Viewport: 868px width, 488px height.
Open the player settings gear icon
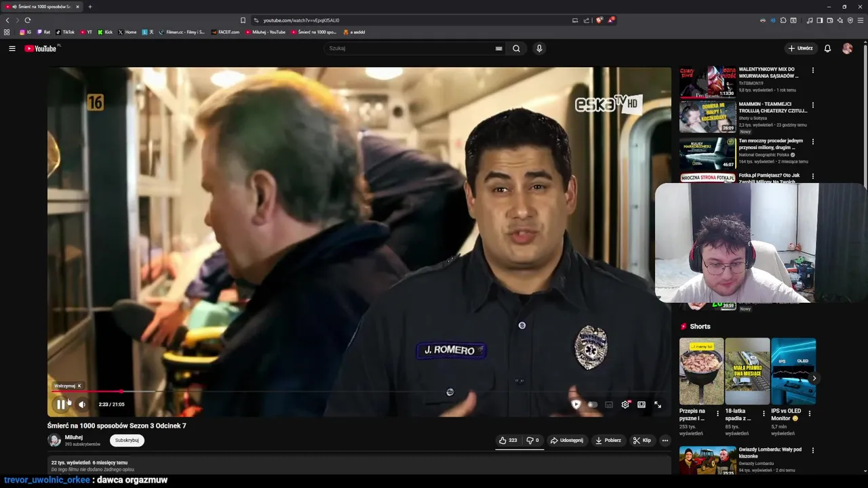tap(625, 405)
